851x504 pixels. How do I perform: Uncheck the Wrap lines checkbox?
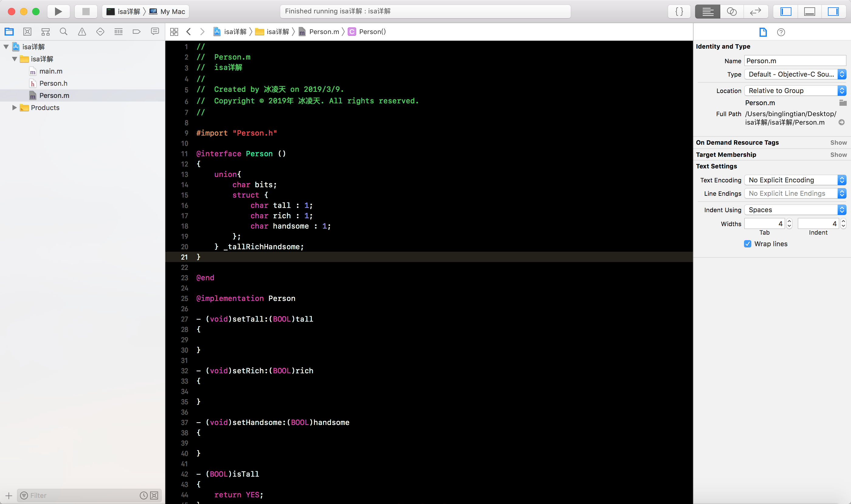click(x=747, y=244)
